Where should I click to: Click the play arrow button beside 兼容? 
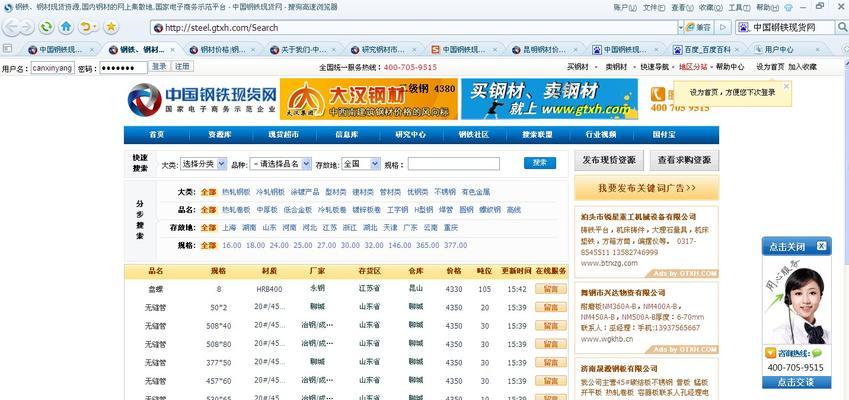tap(722, 27)
